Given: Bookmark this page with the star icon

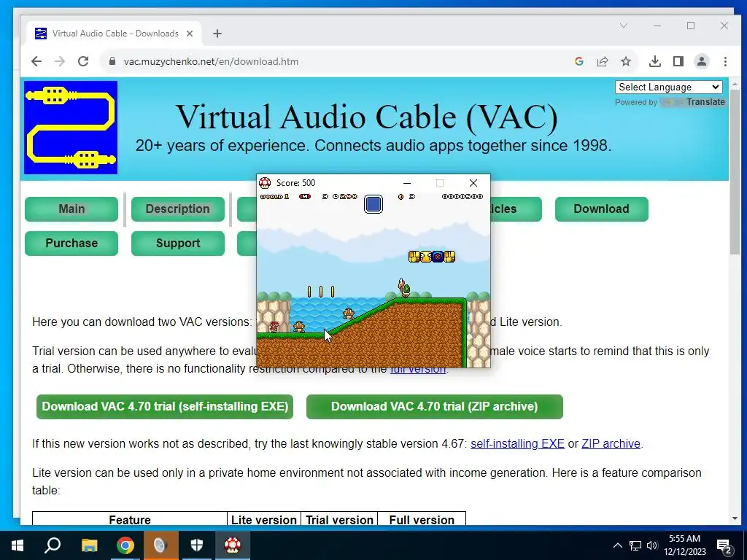Looking at the screenshot, I should (626, 61).
